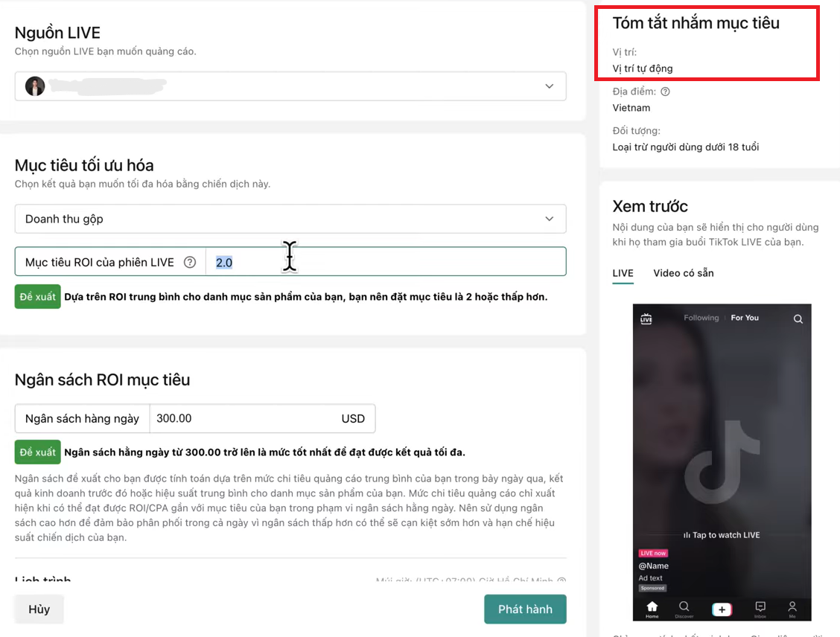This screenshot has height=637, width=840.
Task: Switch to the Video có sẵn tab
Action: pyautogui.click(x=683, y=273)
